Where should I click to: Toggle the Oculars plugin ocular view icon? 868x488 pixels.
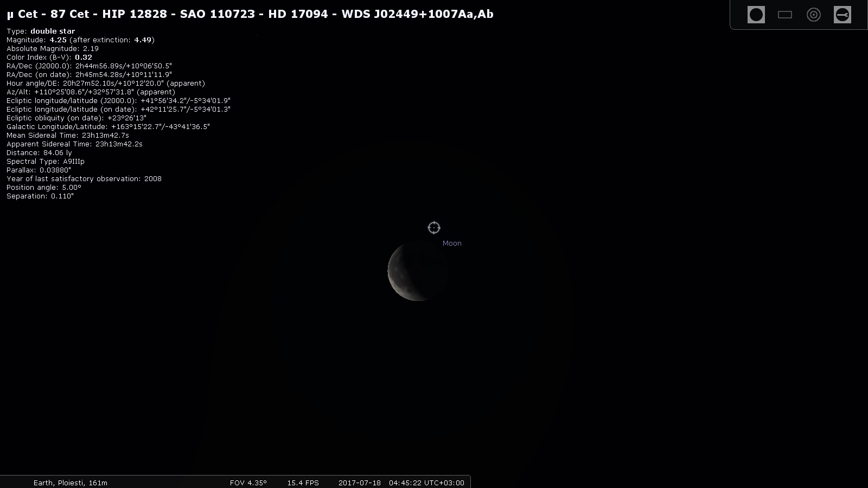pyautogui.click(x=756, y=15)
